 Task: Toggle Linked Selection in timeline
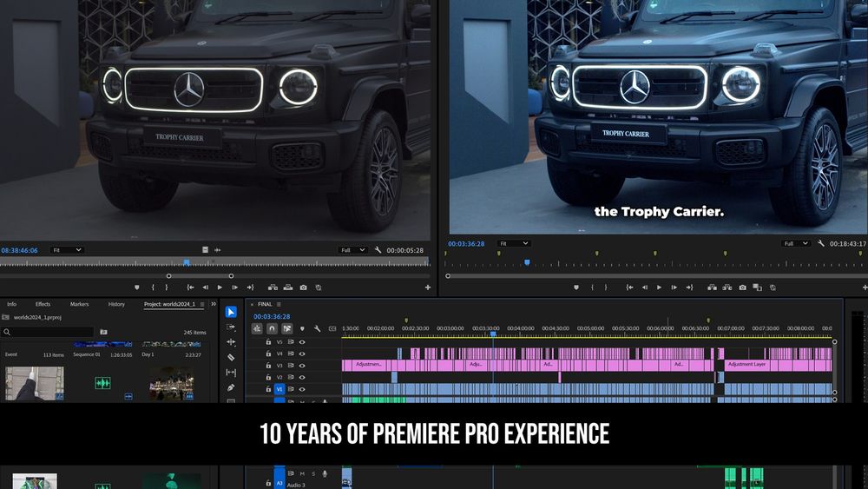click(x=286, y=328)
